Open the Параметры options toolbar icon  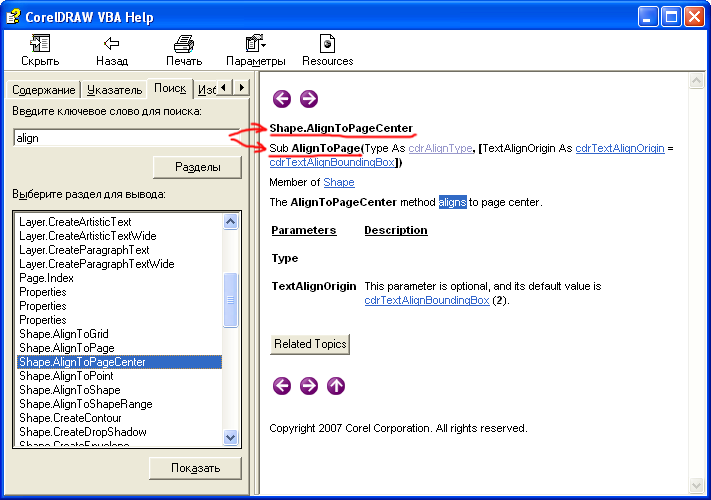pyautogui.click(x=255, y=44)
